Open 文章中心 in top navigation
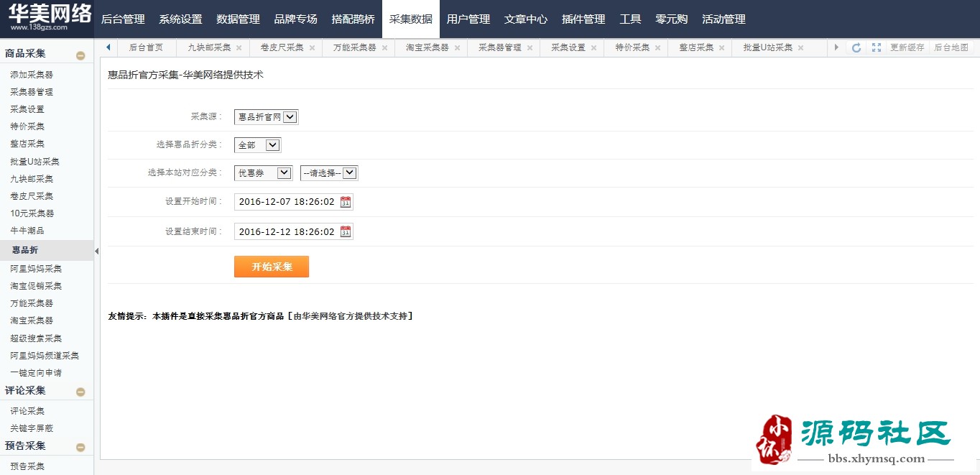The height and width of the screenshot is (475, 980). 526,19
